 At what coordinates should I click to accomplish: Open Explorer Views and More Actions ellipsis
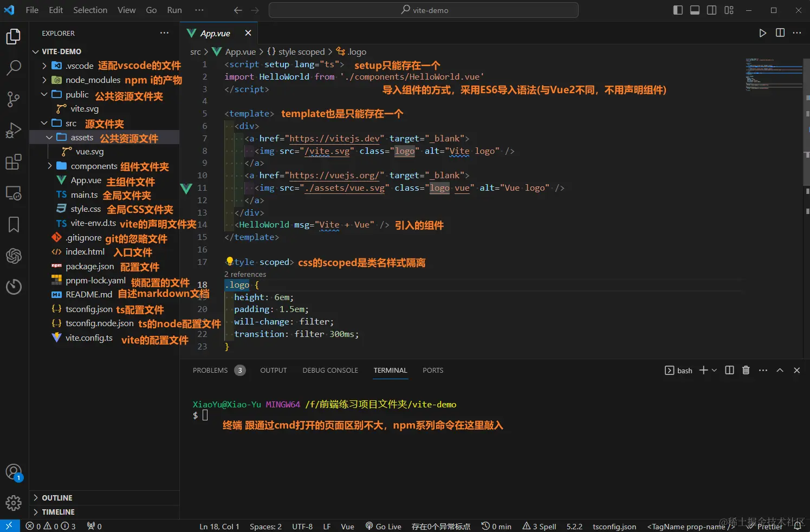coord(165,33)
